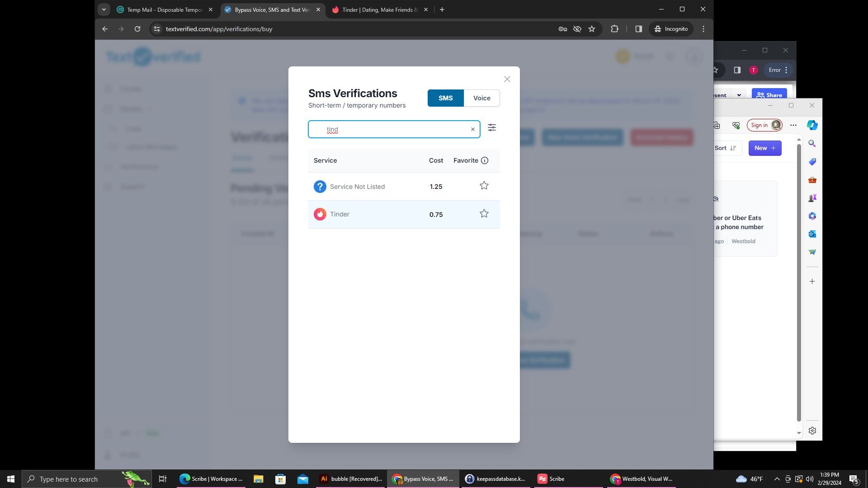The image size is (868, 488).
Task: Switch to the Bypass Voice, SMS tab
Action: point(273,9)
